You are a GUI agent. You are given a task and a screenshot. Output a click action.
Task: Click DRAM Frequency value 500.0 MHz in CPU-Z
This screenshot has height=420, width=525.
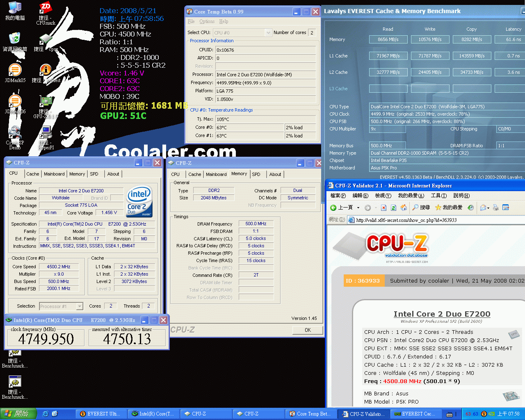[256, 224]
